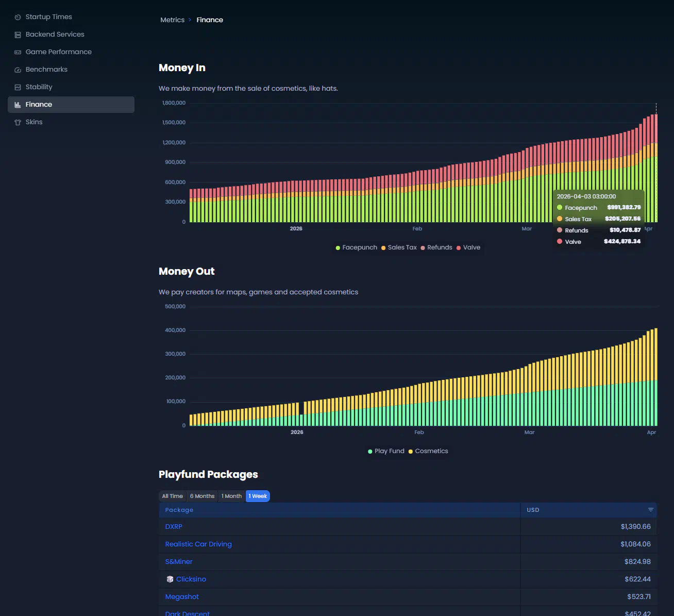Open the Realistic Car Driving link

[x=198, y=544]
